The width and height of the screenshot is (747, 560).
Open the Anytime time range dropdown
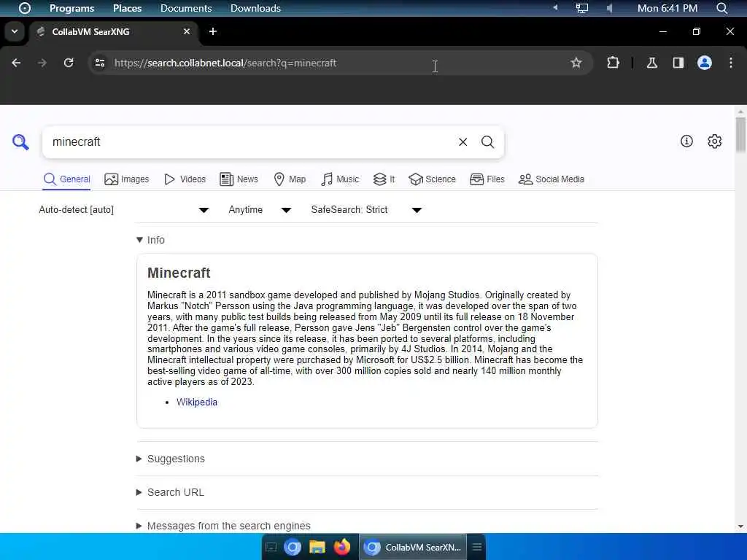coord(260,209)
